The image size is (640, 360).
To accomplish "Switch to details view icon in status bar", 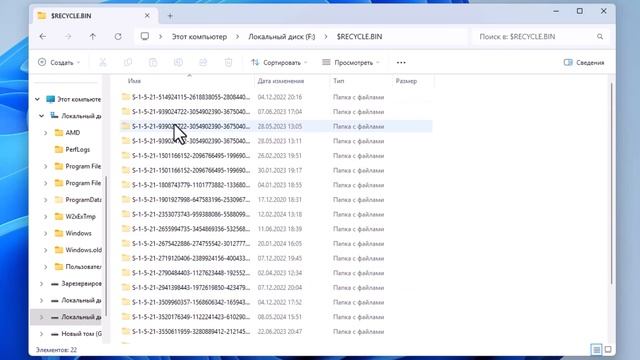I will (596, 350).
